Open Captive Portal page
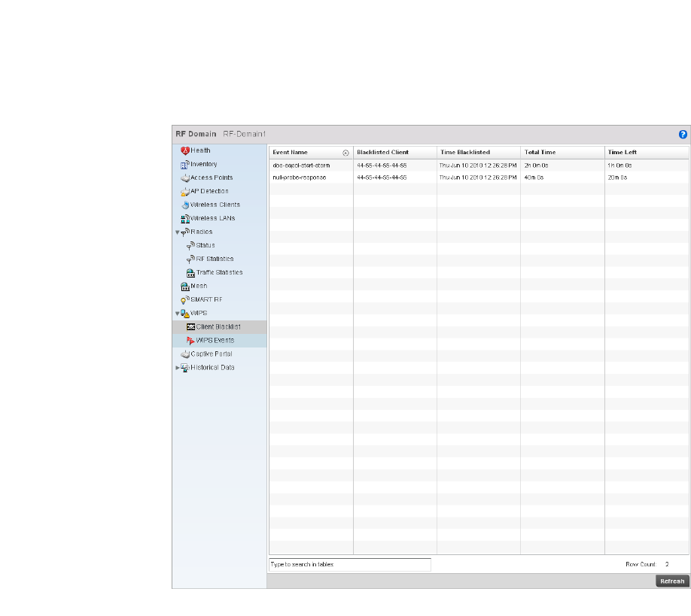This screenshot has height=616, width=691. pyautogui.click(x=212, y=354)
